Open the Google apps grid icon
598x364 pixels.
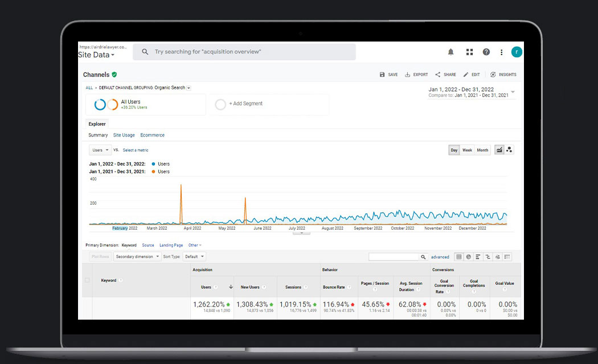click(469, 52)
